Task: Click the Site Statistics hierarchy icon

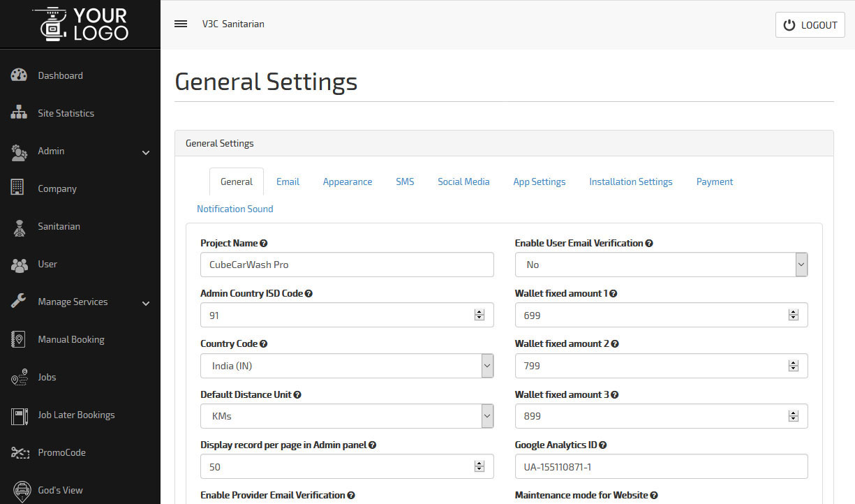Action: click(x=19, y=113)
